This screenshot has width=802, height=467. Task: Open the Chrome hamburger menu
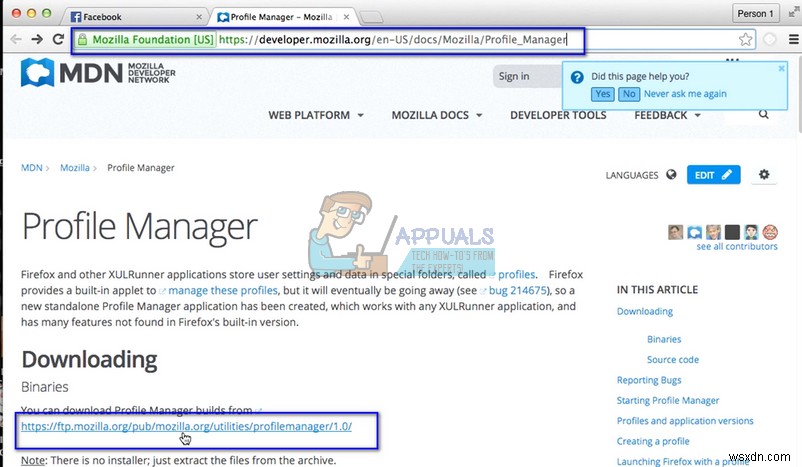click(x=793, y=39)
